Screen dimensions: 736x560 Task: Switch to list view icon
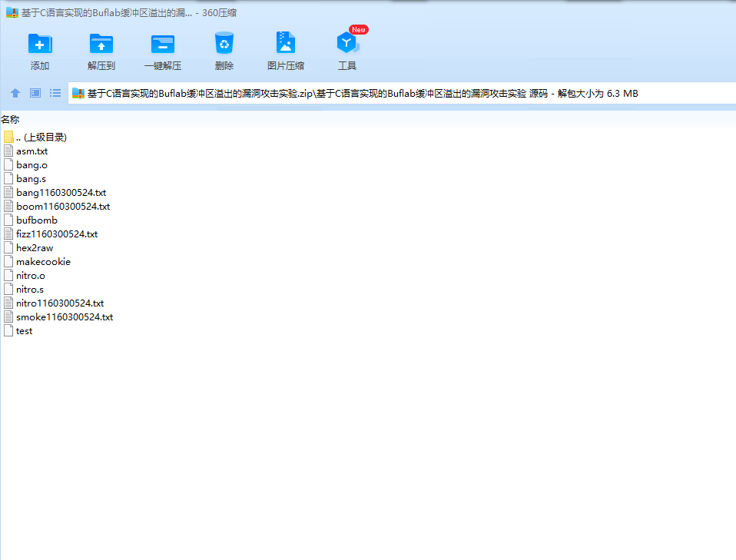tap(55, 93)
